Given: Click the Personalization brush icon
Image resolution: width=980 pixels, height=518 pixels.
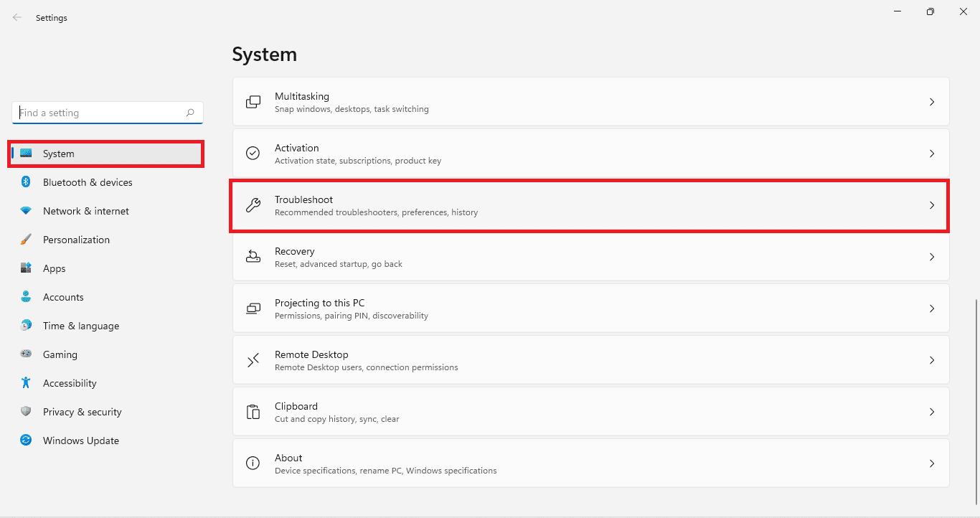Looking at the screenshot, I should (26, 240).
